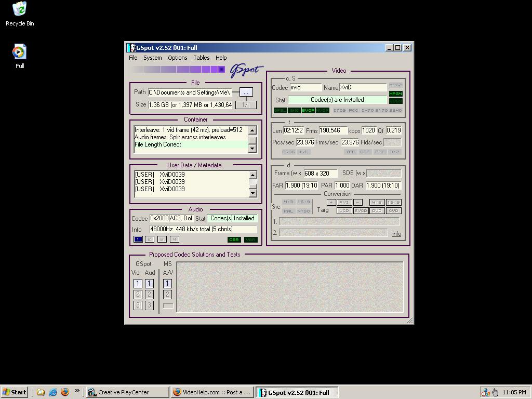The image size is (532, 399).
Task: Click the info link in Conversion section
Action: [x=396, y=234]
